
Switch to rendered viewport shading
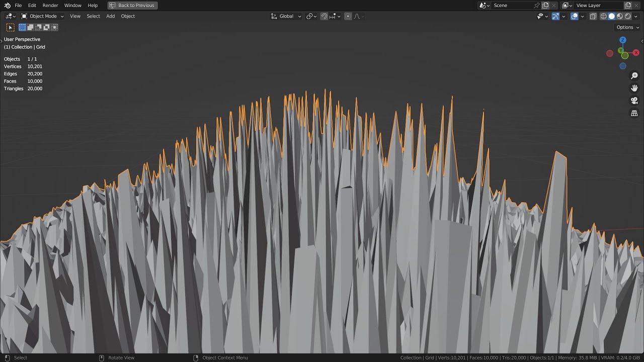628,16
